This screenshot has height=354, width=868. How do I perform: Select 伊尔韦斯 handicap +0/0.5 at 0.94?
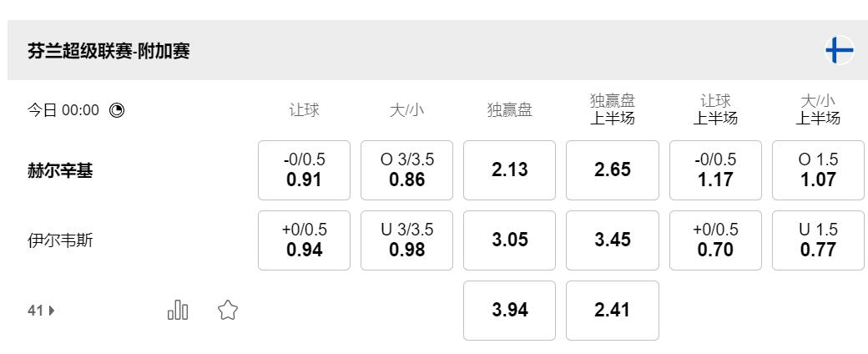click(304, 240)
